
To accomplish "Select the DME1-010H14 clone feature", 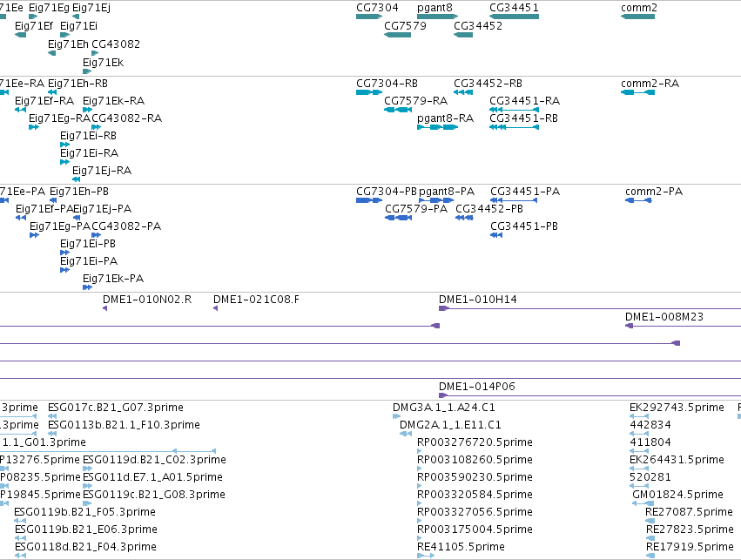I will [589, 308].
